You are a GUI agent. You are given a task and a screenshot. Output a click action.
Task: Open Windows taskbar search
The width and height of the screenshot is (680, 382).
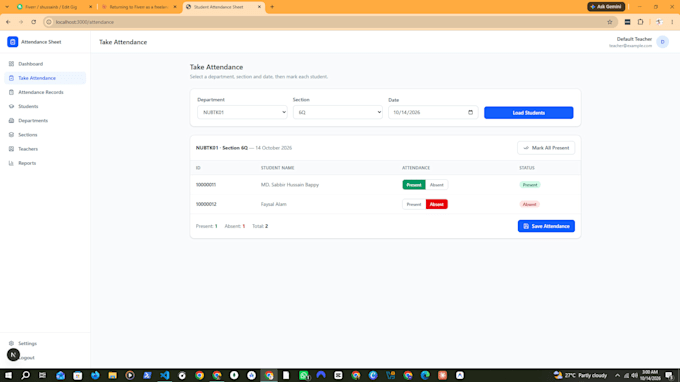[26, 375]
